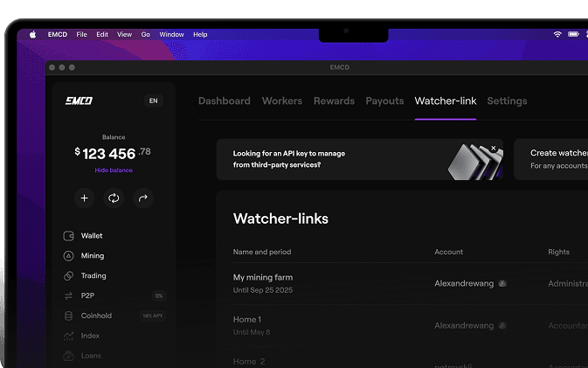Toggle Hide balance link
The height and width of the screenshot is (368, 588).
(114, 170)
